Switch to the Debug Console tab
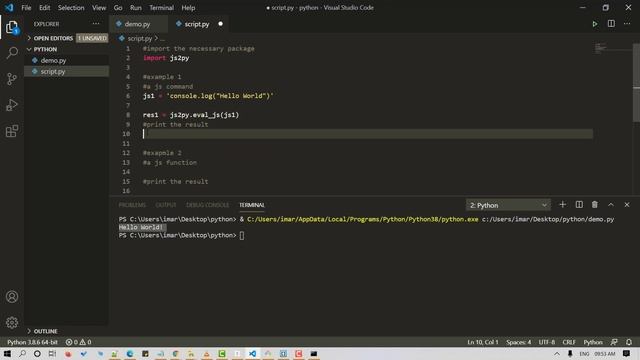Viewport: 640px width, 360px height. pos(208,205)
